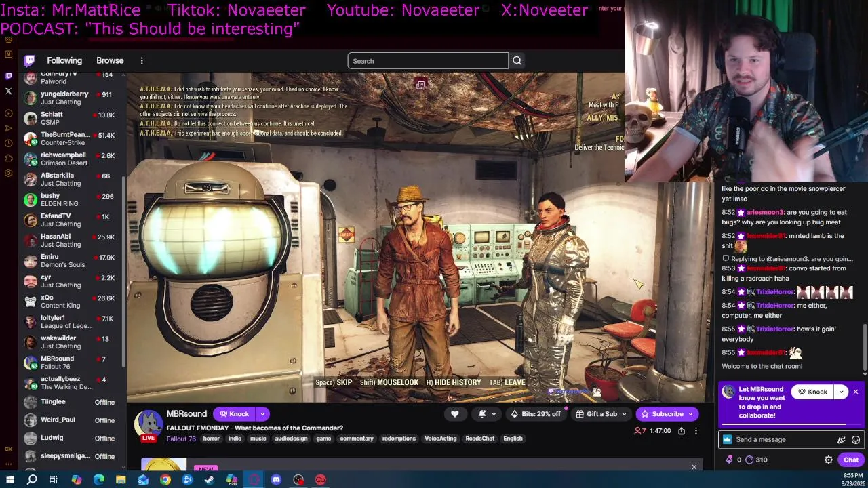Toggle the heart follow button

click(x=455, y=414)
